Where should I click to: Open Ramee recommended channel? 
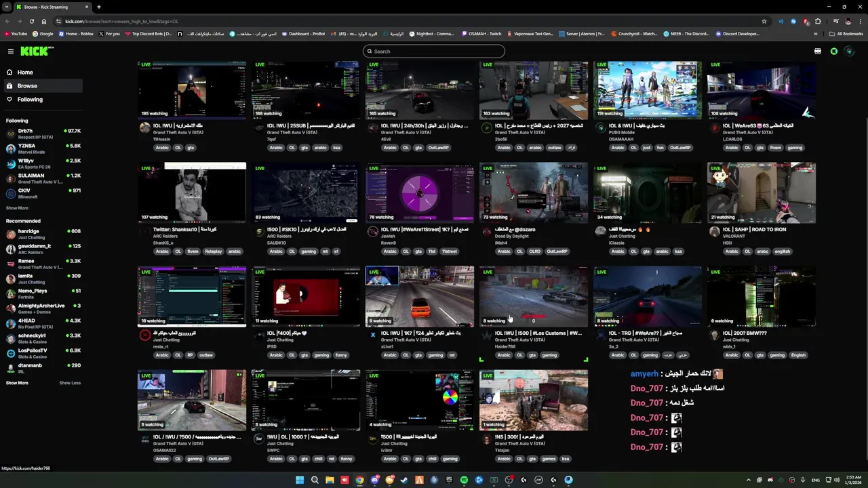(42, 264)
